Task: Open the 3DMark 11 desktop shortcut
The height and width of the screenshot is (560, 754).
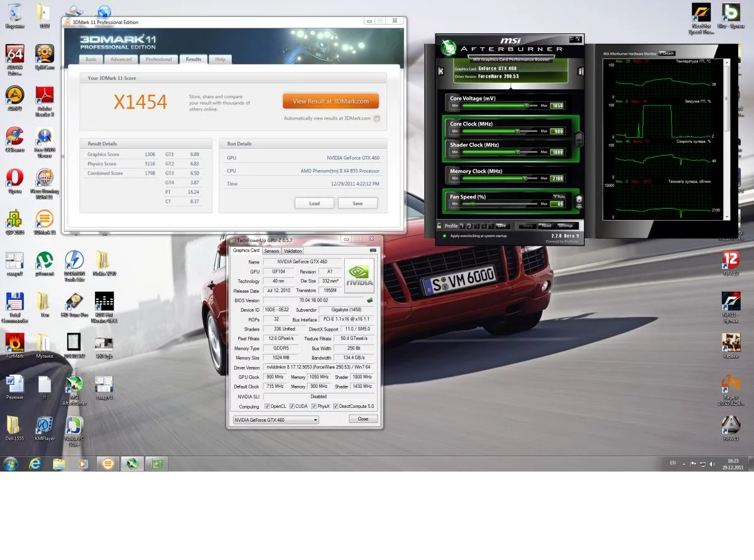Action: (44, 222)
